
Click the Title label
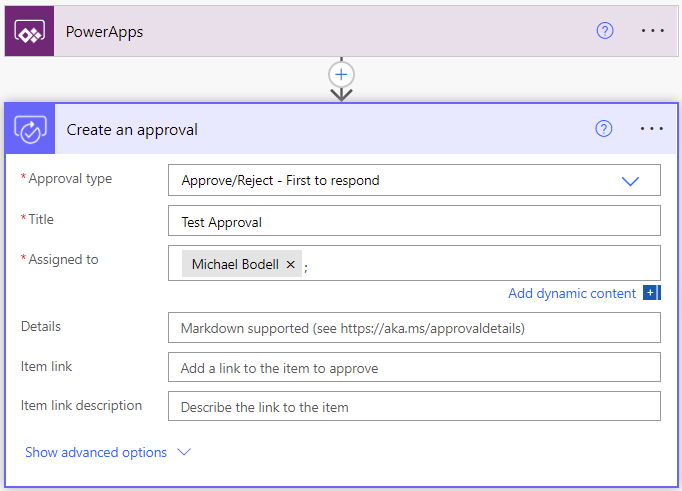point(41,219)
